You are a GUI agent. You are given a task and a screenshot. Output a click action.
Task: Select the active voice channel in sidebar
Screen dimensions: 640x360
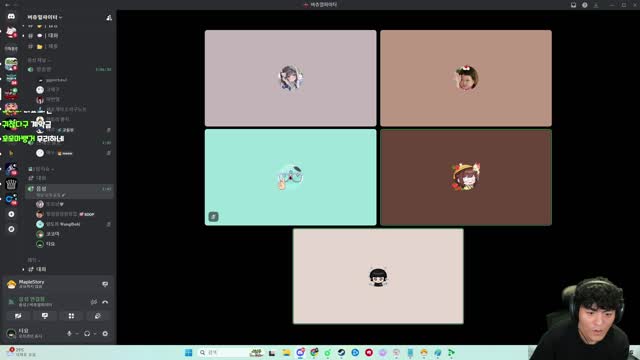[69, 189]
